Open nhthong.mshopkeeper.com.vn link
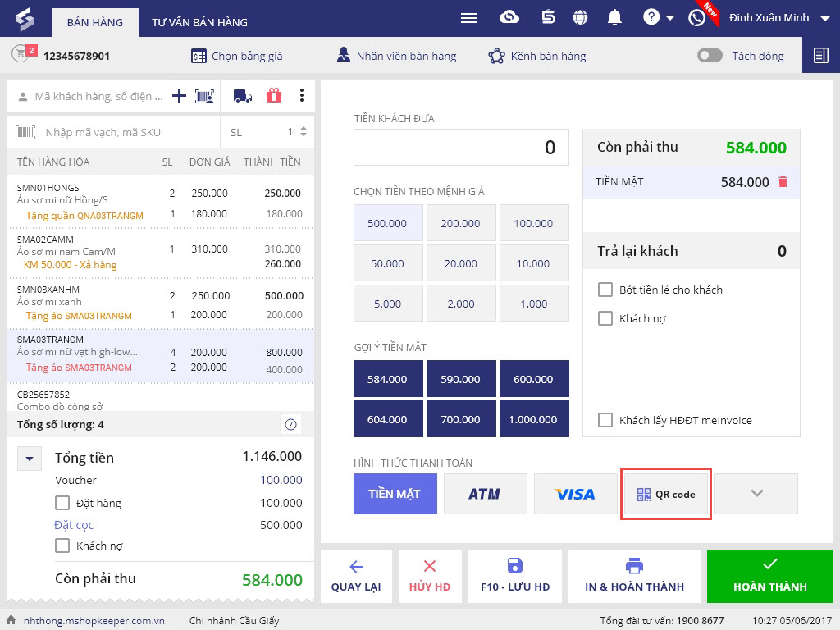The height and width of the screenshot is (630, 840). (x=94, y=620)
